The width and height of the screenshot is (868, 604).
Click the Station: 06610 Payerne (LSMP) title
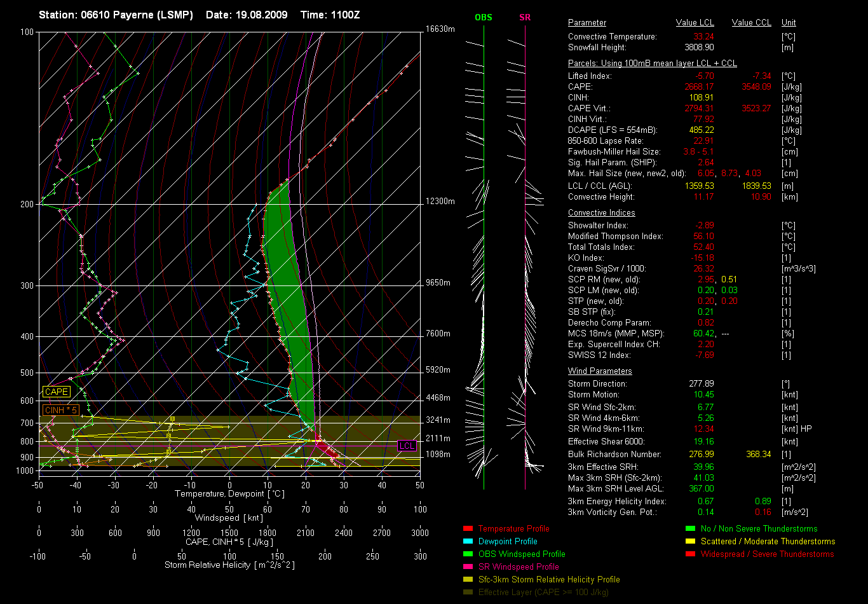pos(116,15)
